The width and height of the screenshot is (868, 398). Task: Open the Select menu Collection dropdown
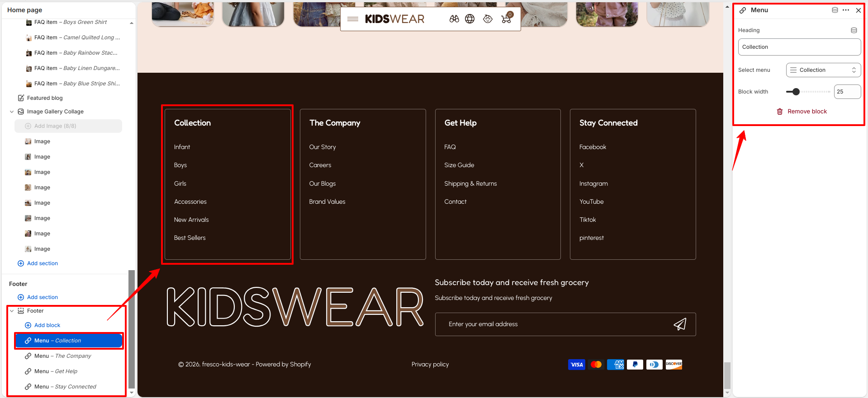tap(823, 70)
